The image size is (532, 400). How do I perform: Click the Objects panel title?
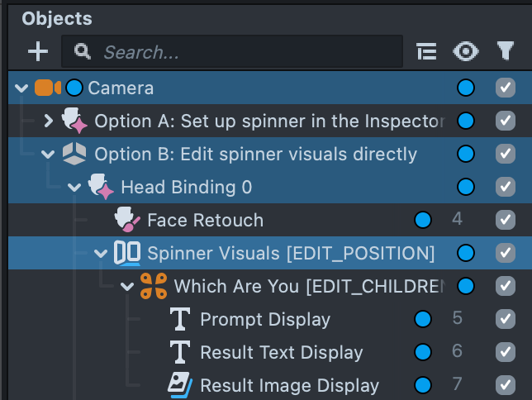coord(57,18)
